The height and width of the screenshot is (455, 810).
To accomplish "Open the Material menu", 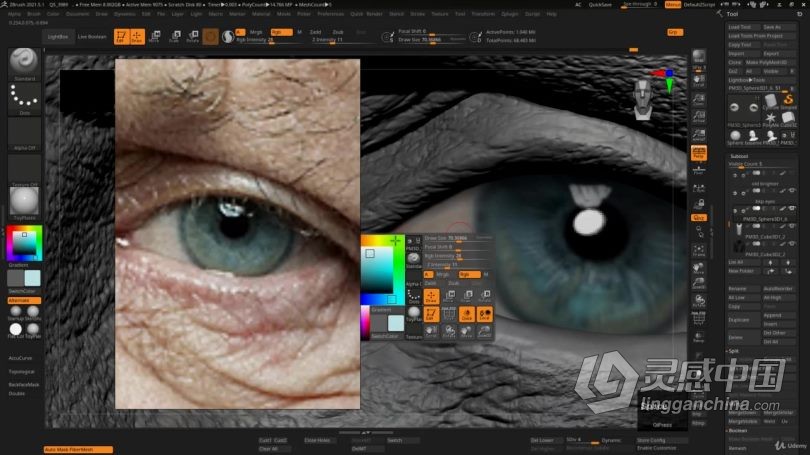I will pyautogui.click(x=261, y=14).
